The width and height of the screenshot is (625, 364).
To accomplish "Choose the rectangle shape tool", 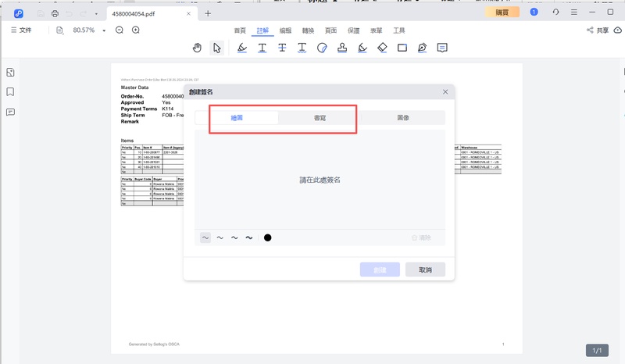I will tap(402, 48).
